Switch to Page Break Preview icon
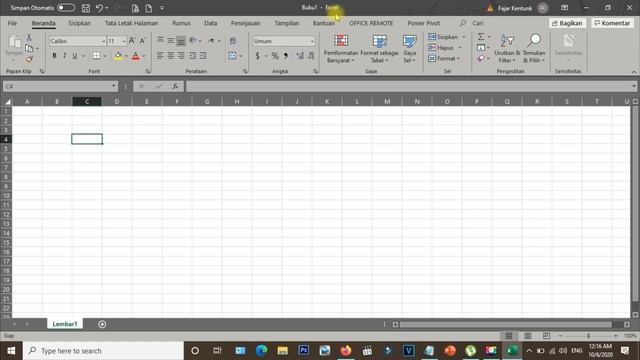The image size is (640, 360). click(x=546, y=336)
